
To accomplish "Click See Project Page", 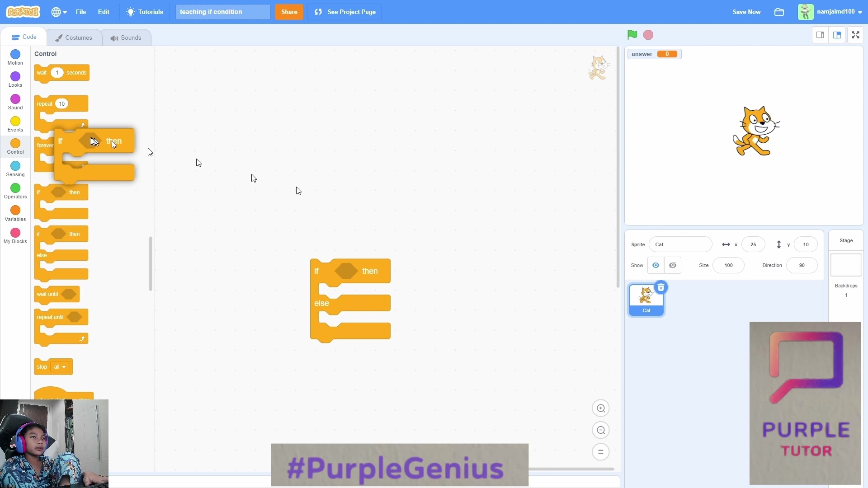I will coord(344,12).
